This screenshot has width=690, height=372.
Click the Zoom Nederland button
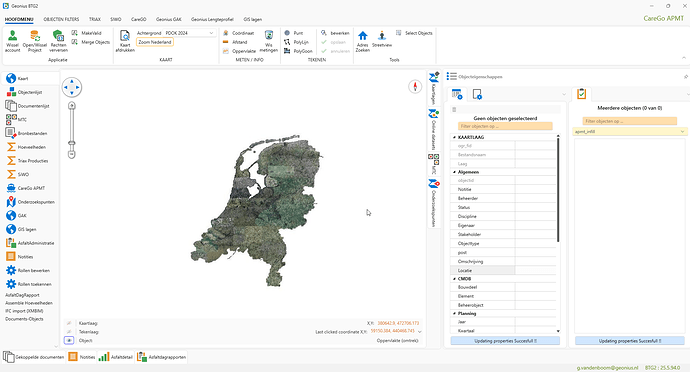tap(155, 42)
